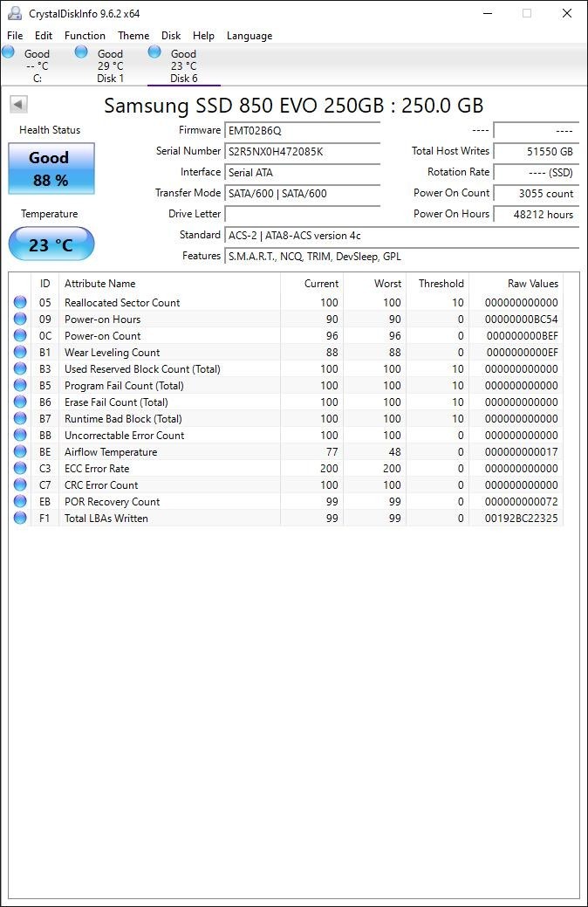Click the Threshold column header
The width and height of the screenshot is (588, 907).
click(438, 284)
